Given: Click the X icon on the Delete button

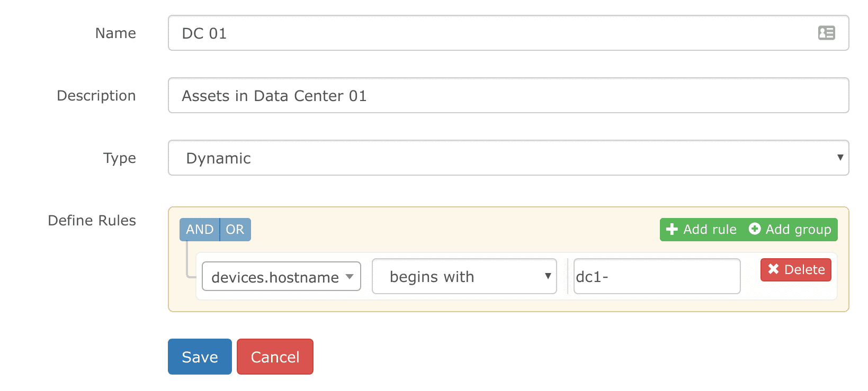Looking at the screenshot, I should click(773, 269).
